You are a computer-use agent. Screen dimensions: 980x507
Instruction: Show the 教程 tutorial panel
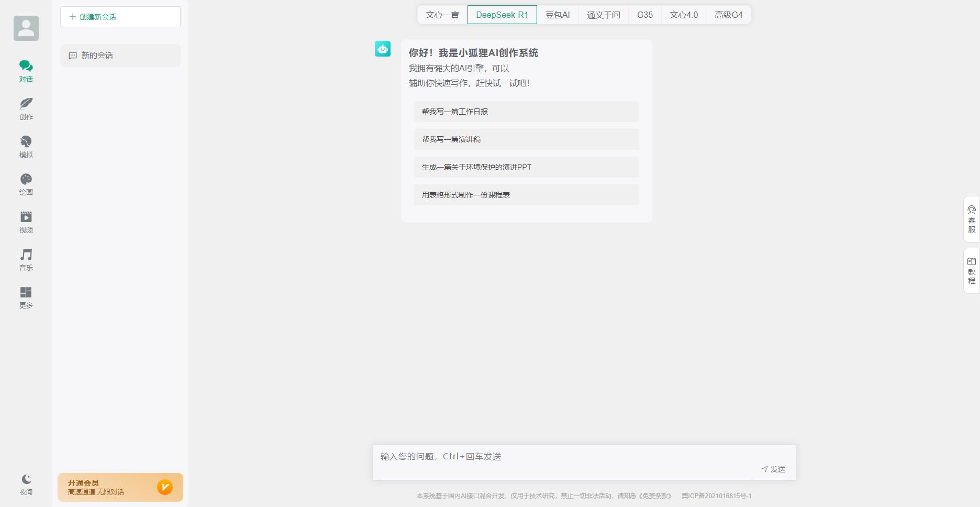971,271
